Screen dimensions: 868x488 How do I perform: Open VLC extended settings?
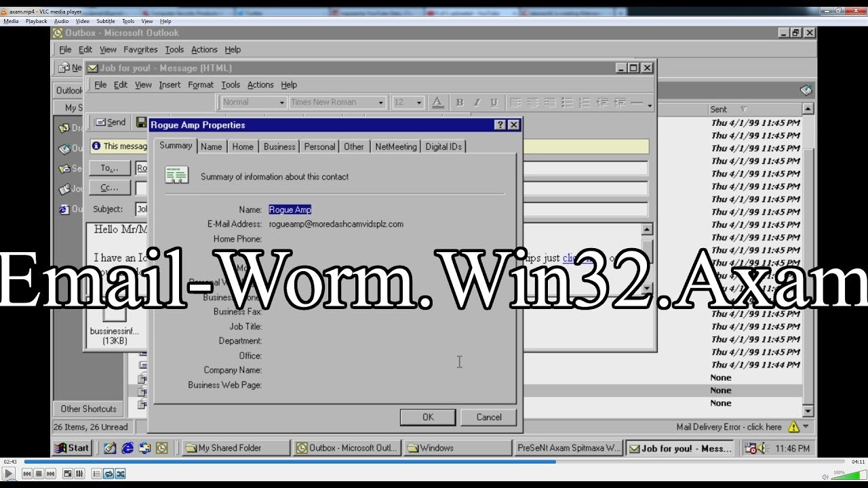79,474
